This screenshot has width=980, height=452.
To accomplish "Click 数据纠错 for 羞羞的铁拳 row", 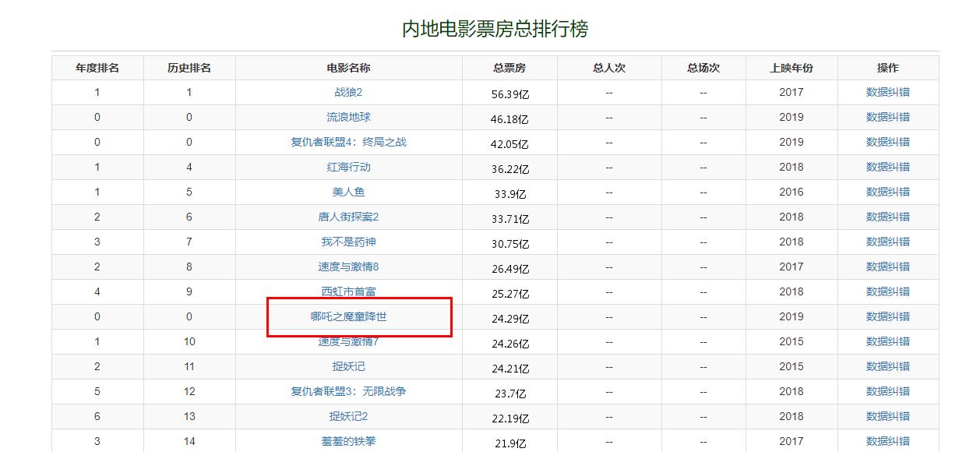I will pos(888,441).
